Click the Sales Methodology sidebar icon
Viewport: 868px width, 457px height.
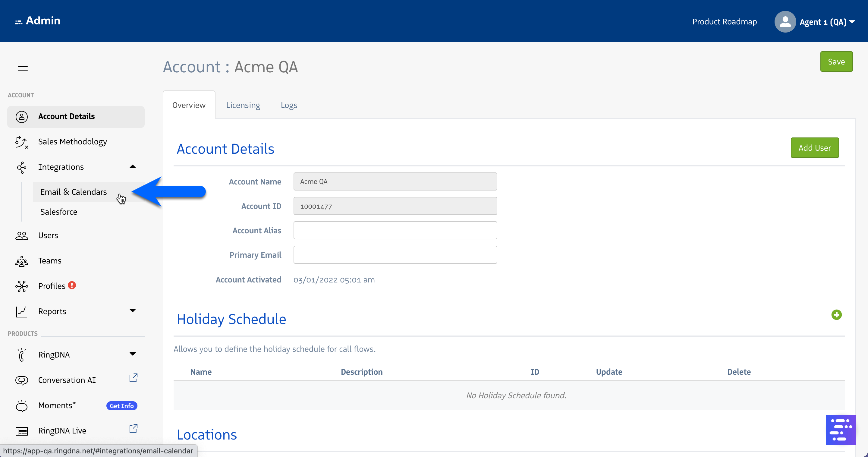coord(22,142)
